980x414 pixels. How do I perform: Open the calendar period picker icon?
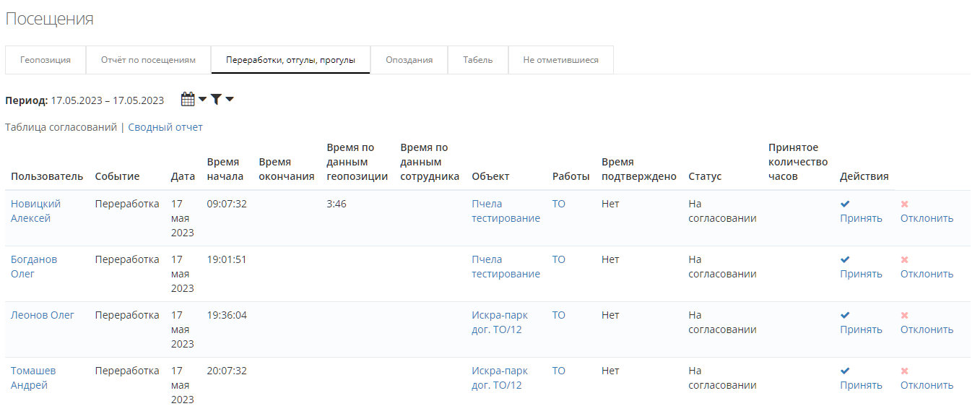pos(188,100)
